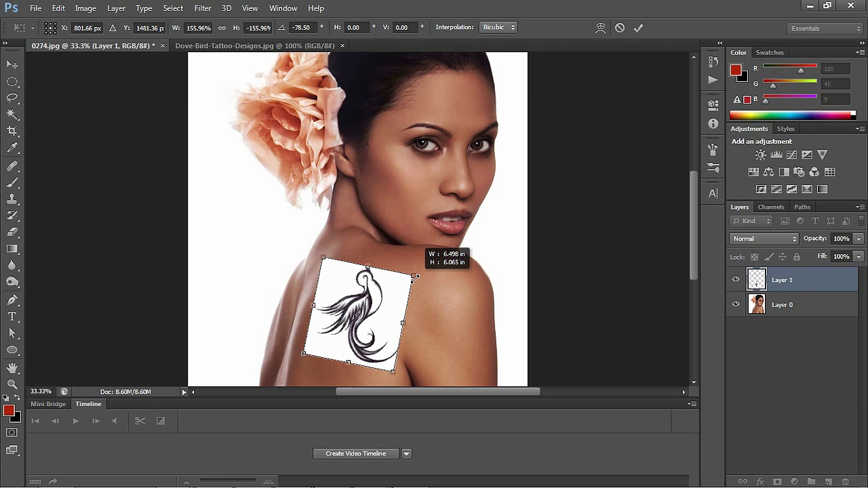Add a layer mask
The height and width of the screenshot is (488, 868).
click(777, 481)
